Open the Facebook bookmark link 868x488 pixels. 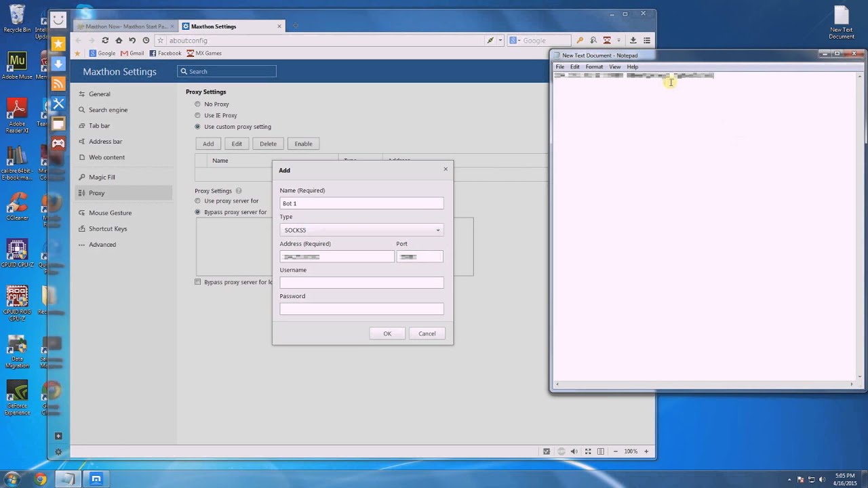point(165,53)
